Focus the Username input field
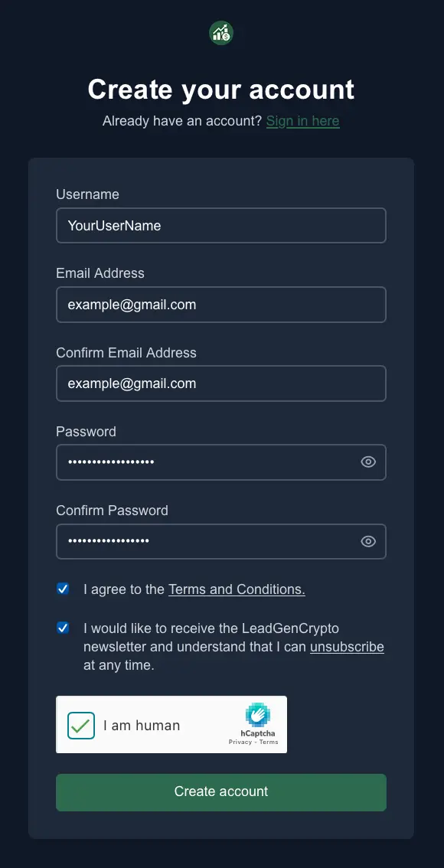Image resolution: width=444 pixels, height=868 pixels. [x=221, y=225]
